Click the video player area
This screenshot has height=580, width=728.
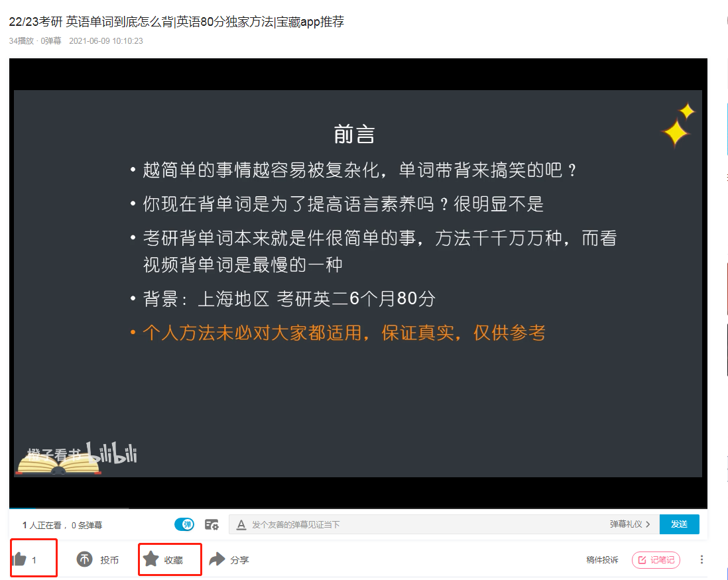pos(358,283)
